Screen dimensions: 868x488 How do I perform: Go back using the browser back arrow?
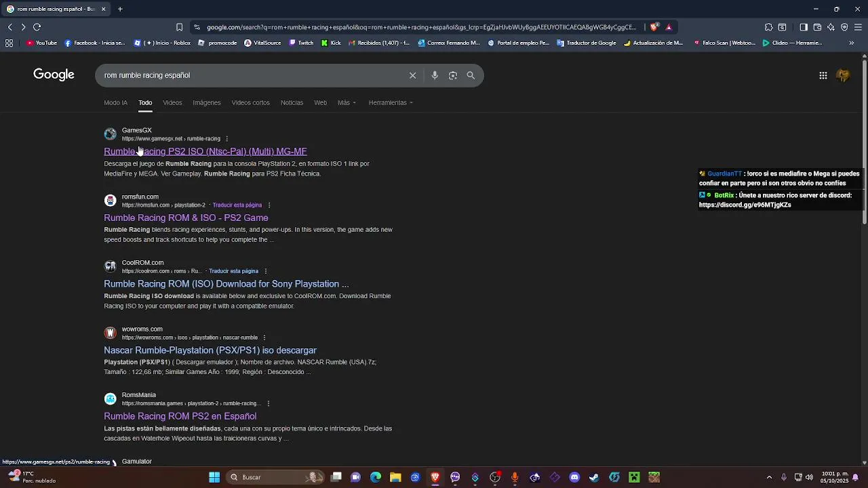coord(10,27)
